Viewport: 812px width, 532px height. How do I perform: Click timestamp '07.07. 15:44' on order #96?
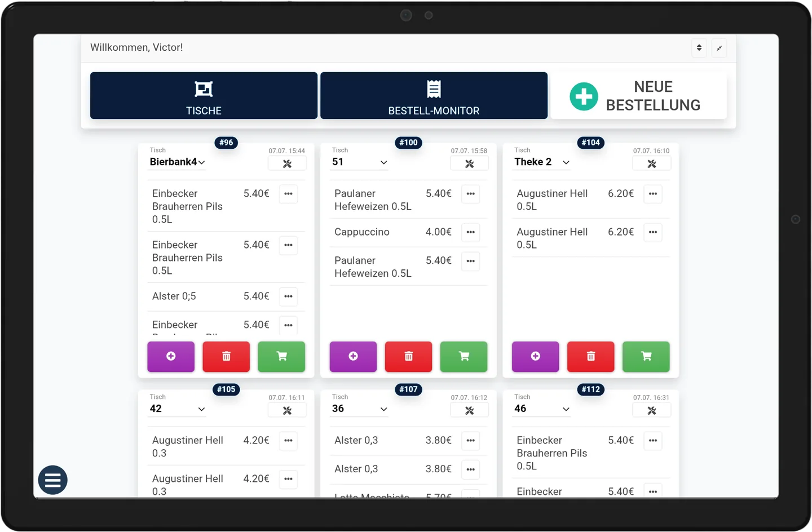(x=286, y=151)
